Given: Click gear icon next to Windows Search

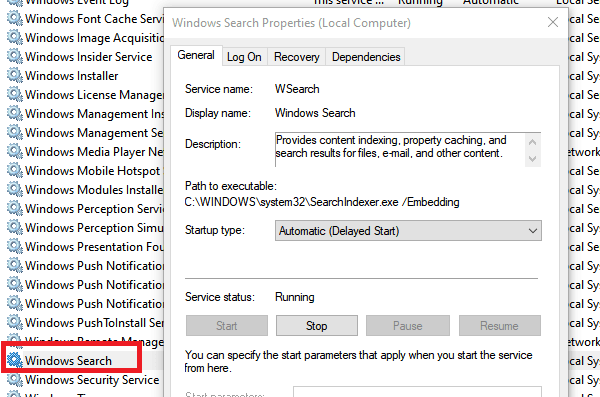Looking at the screenshot, I should coord(15,360).
